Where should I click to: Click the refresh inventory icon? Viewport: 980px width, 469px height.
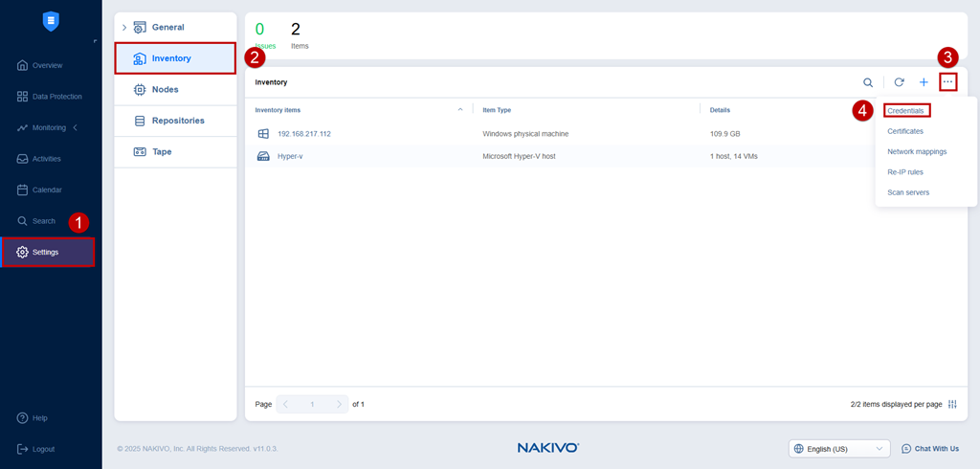click(x=899, y=82)
